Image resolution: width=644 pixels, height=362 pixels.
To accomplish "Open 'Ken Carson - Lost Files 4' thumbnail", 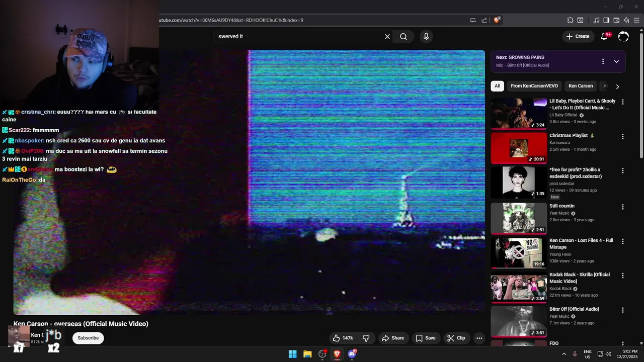I will [x=519, y=253].
